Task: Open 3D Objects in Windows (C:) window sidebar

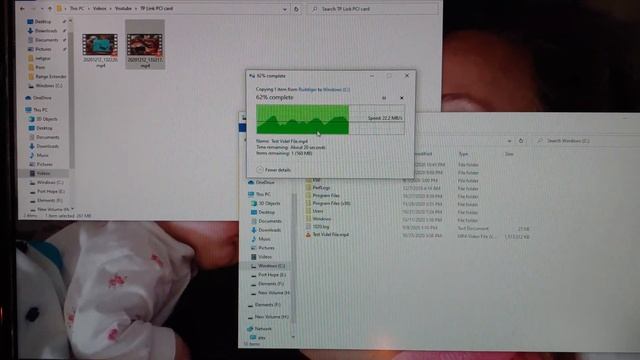Action: tap(269, 203)
